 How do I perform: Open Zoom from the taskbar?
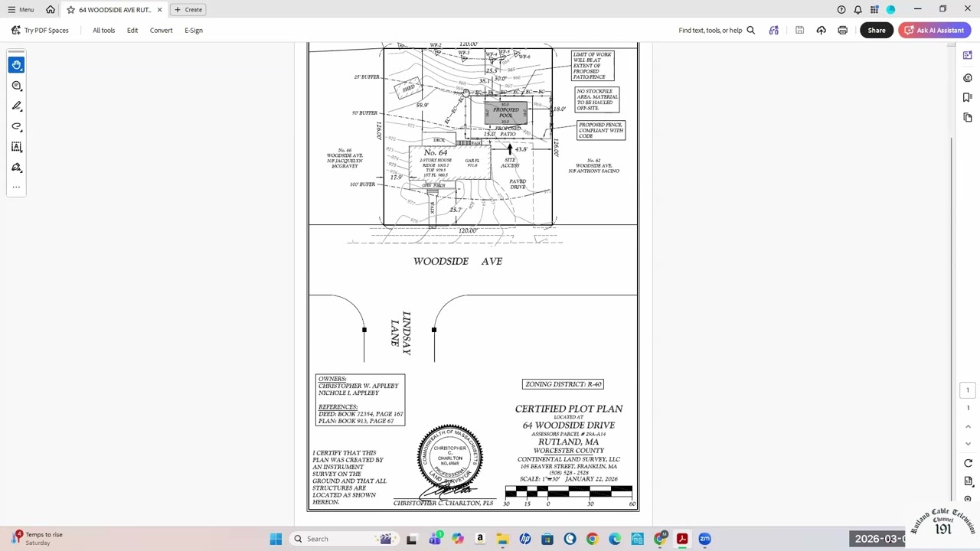pos(704,539)
